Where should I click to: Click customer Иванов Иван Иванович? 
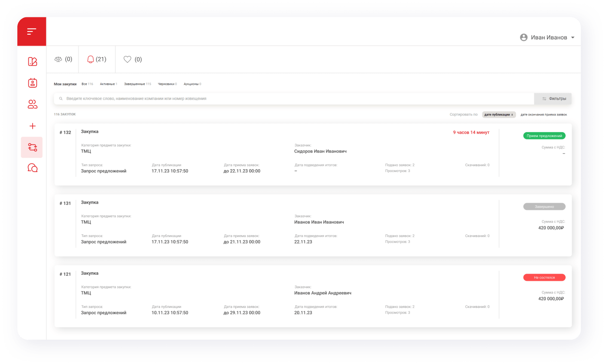click(319, 222)
